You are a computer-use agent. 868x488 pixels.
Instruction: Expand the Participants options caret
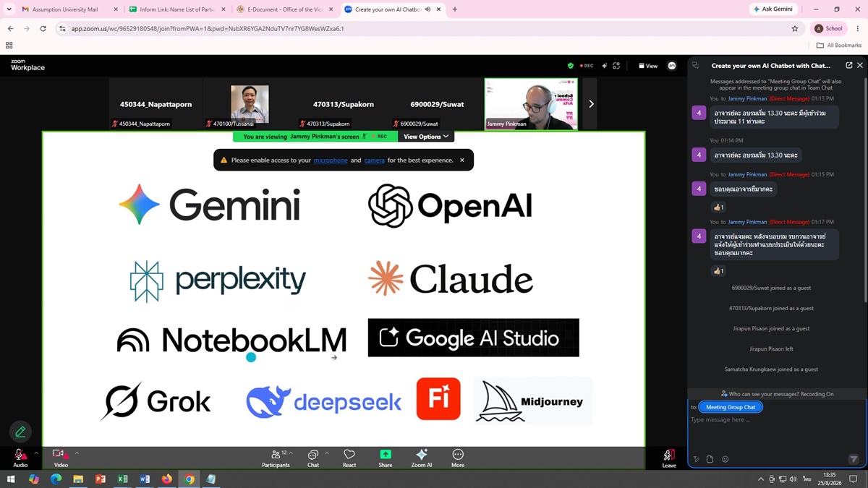point(291,453)
